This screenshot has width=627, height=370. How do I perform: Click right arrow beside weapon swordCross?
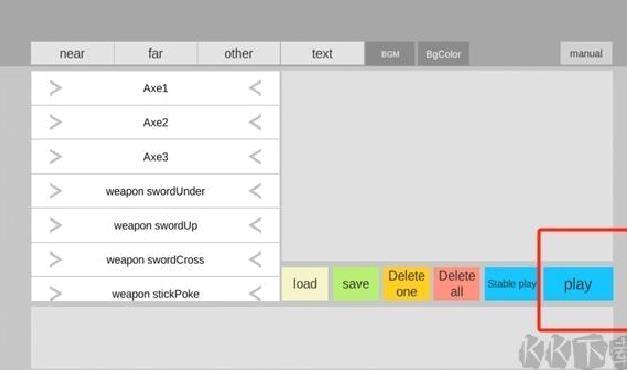point(56,260)
